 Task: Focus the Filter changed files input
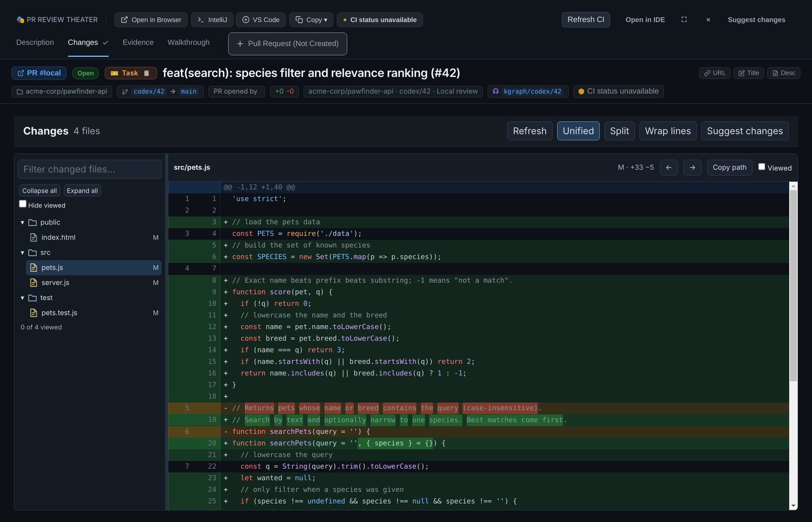coord(89,169)
